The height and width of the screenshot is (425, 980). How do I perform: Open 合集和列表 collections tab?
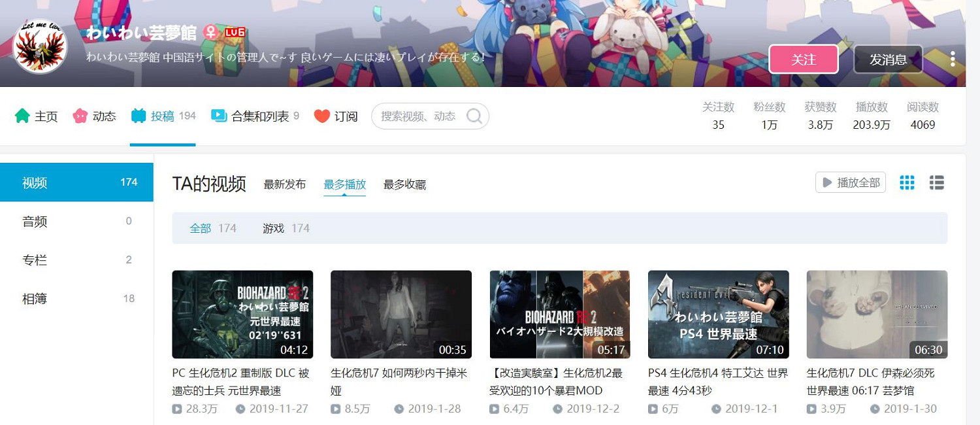255,116
